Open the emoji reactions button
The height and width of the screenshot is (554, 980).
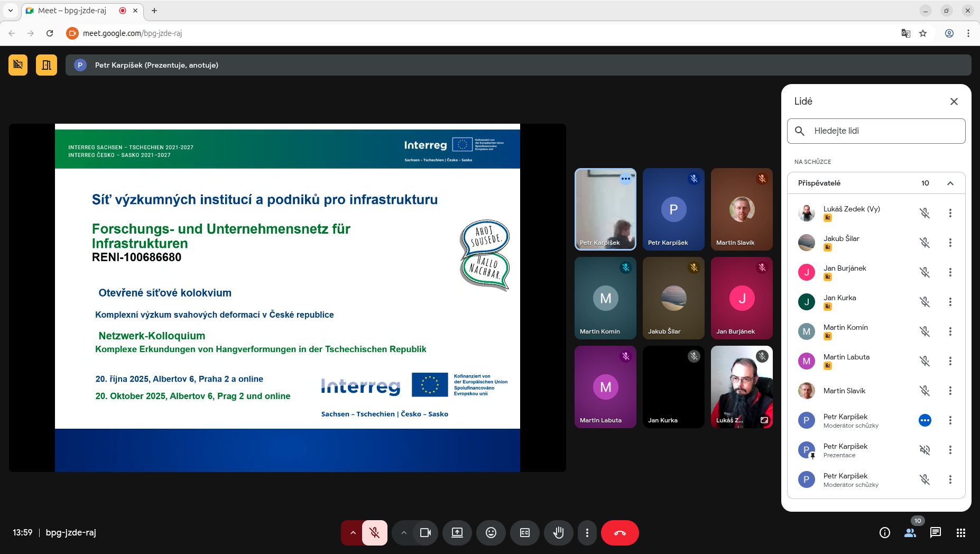point(491,533)
